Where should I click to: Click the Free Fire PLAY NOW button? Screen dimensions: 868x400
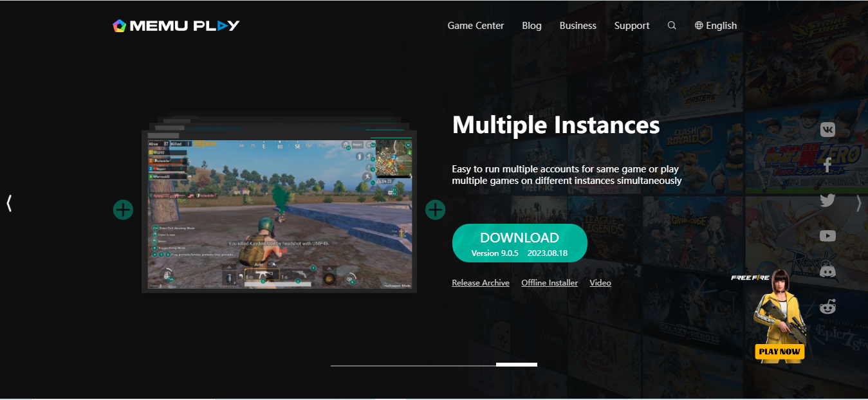pyautogui.click(x=779, y=351)
